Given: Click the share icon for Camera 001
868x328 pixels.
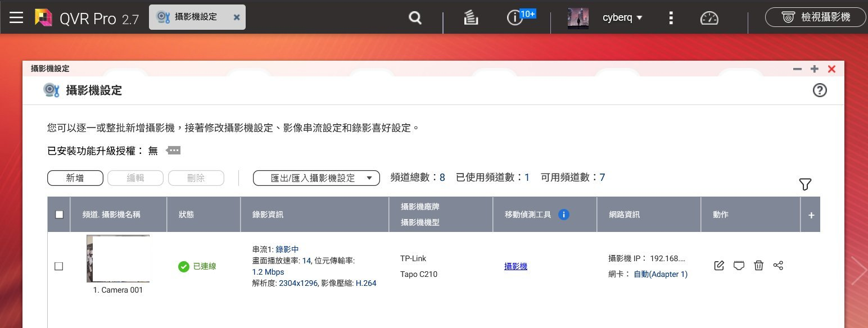Looking at the screenshot, I should [778, 266].
